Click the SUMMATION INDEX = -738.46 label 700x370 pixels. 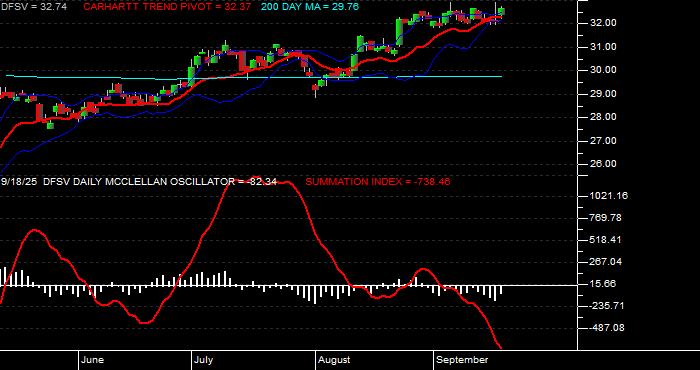point(378,182)
